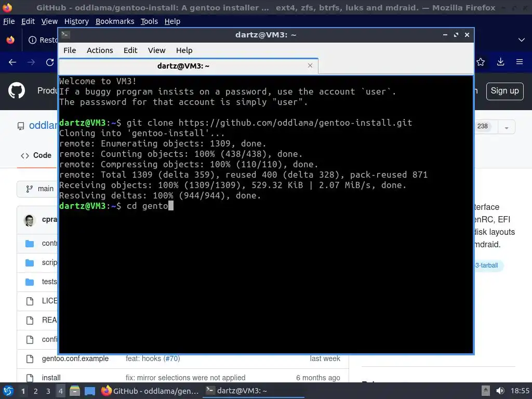The width and height of the screenshot is (532, 399).
Task: Click the install file icon
Action: (30, 378)
